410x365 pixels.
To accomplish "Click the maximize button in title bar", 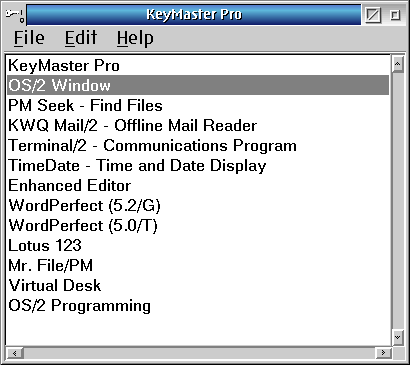I will click(x=394, y=15).
